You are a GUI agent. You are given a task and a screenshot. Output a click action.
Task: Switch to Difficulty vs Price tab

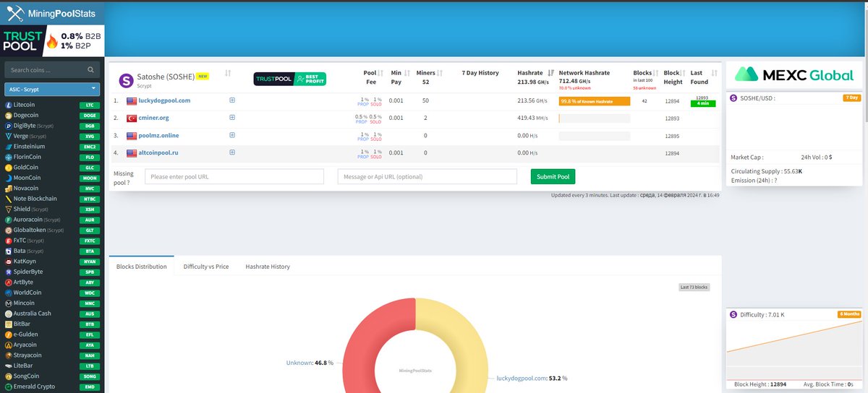tap(206, 267)
